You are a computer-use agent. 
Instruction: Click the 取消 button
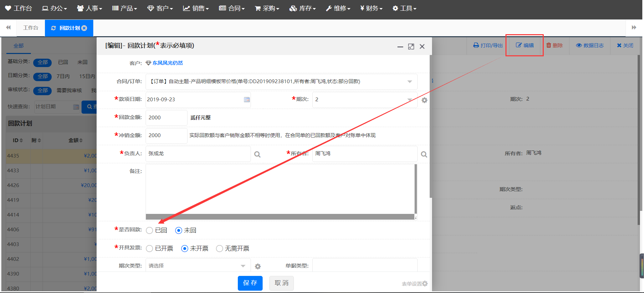coord(281,283)
